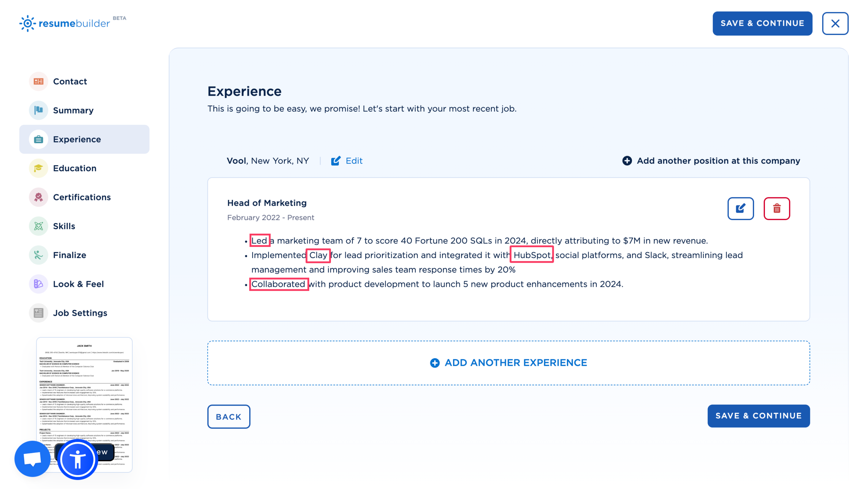
Task: Select the Experience briefcase icon
Action: pos(38,139)
